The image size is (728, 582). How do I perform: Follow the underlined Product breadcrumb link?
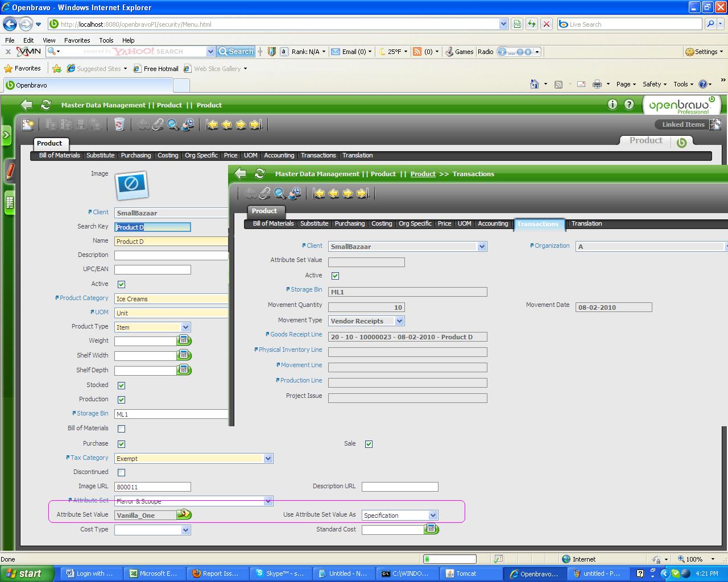pyautogui.click(x=423, y=174)
